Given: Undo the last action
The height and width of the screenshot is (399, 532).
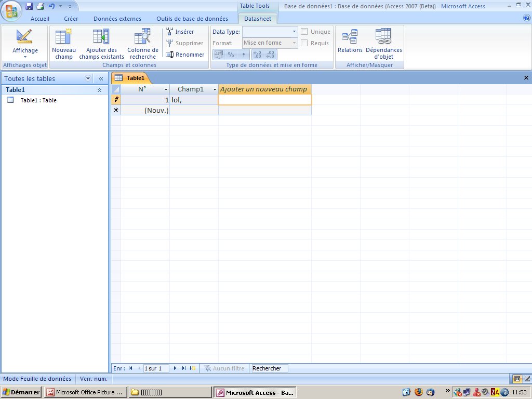Looking at the screenshot, I should pos(51,6).
